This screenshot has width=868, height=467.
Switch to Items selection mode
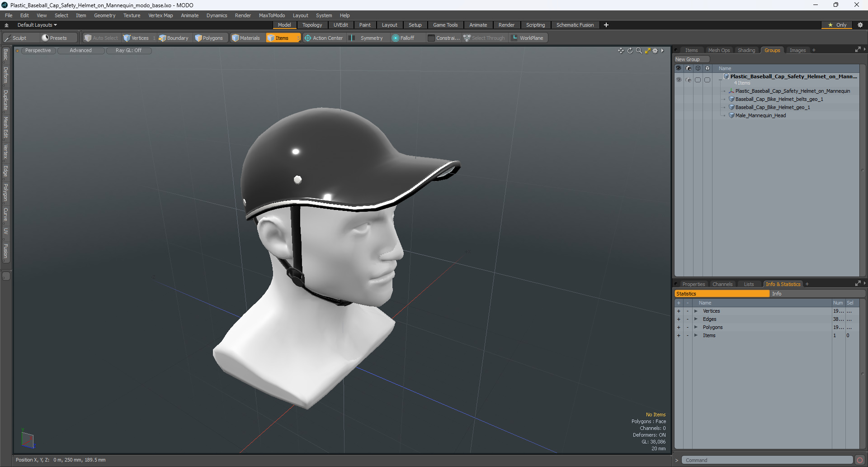283,38
